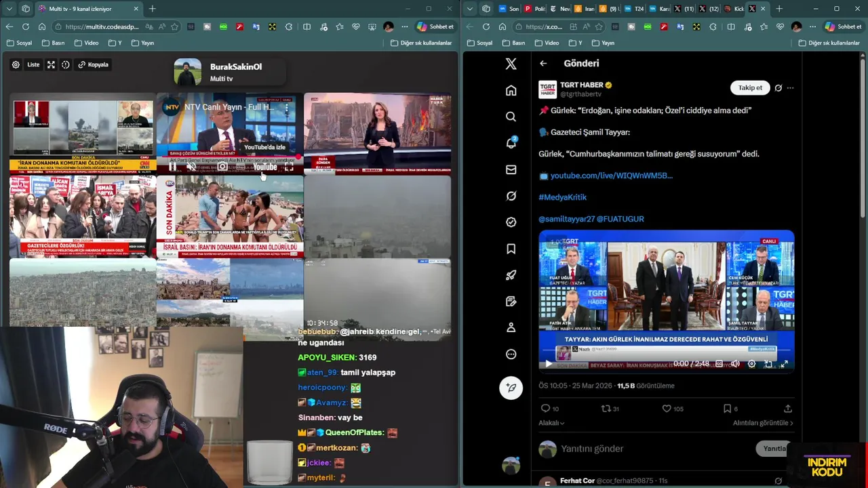Open Diğer sık kullanılanlar in left browser
Viewport: 868px width, 488px height.
pyautogui.click(x=421, y=43)
